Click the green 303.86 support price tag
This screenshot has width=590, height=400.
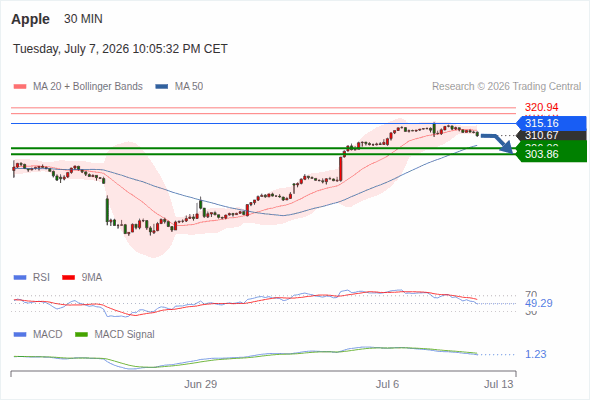pyautogui.click(x=552, y=154)
